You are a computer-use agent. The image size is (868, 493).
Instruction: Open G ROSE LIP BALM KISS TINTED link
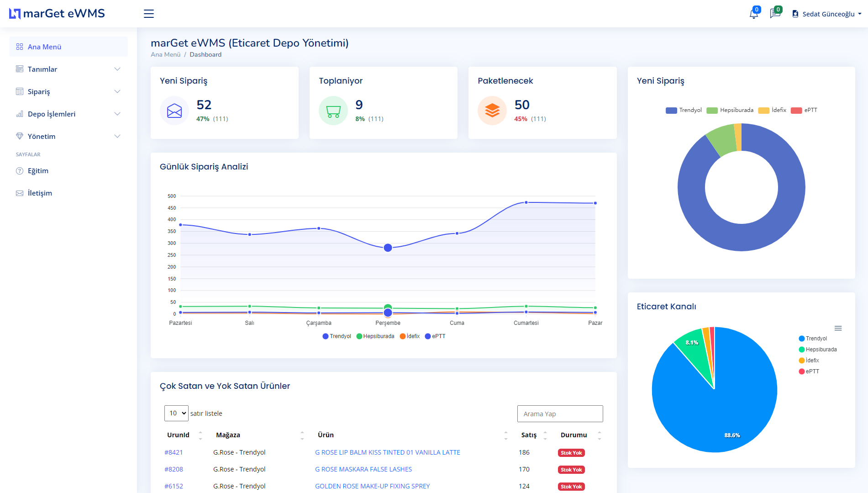(x=388, y=452)
